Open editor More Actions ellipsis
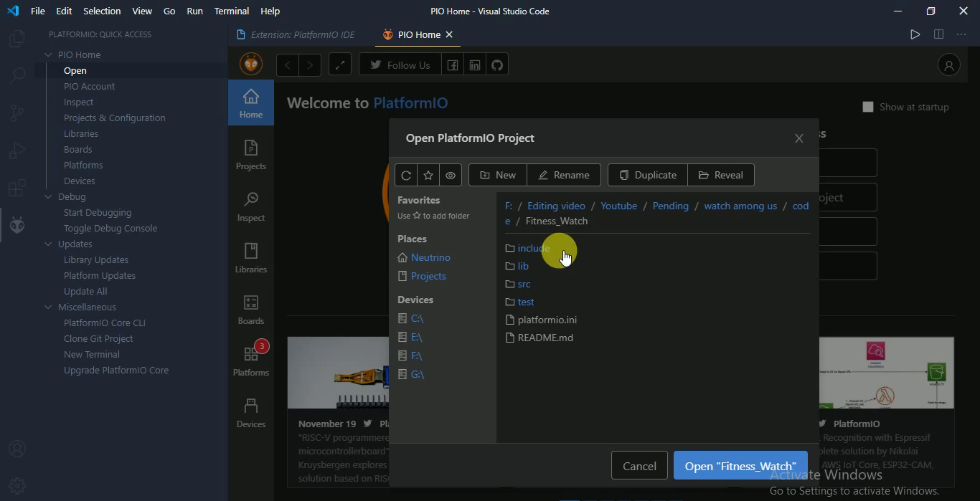The height and width of the screenshot is (501, 980). coord(962,34)
